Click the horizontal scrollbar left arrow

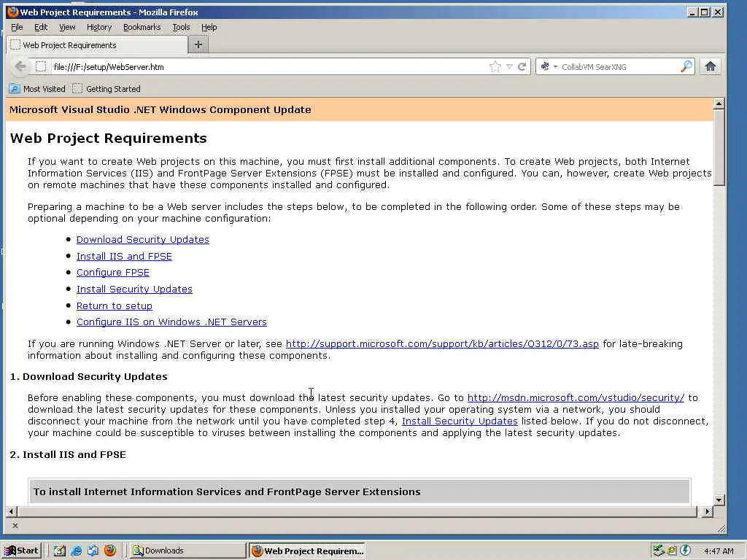click(x=12, y=511)
